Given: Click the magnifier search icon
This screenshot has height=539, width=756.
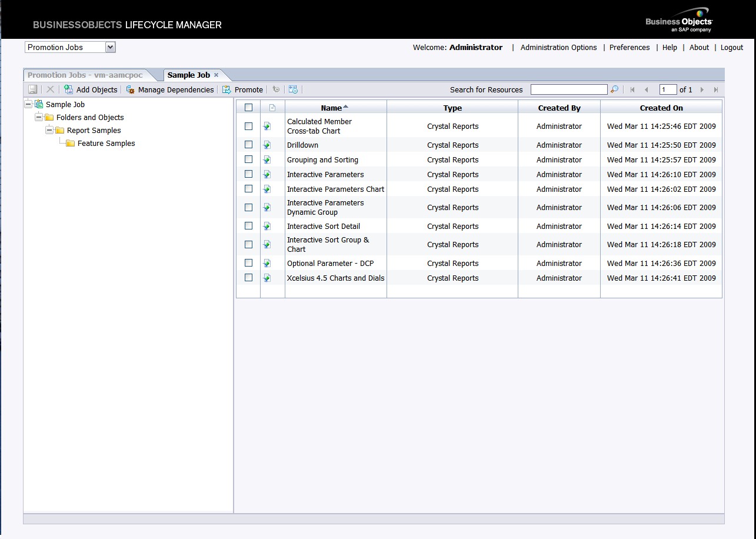Looking at the screenshot, I should (614, 89).
